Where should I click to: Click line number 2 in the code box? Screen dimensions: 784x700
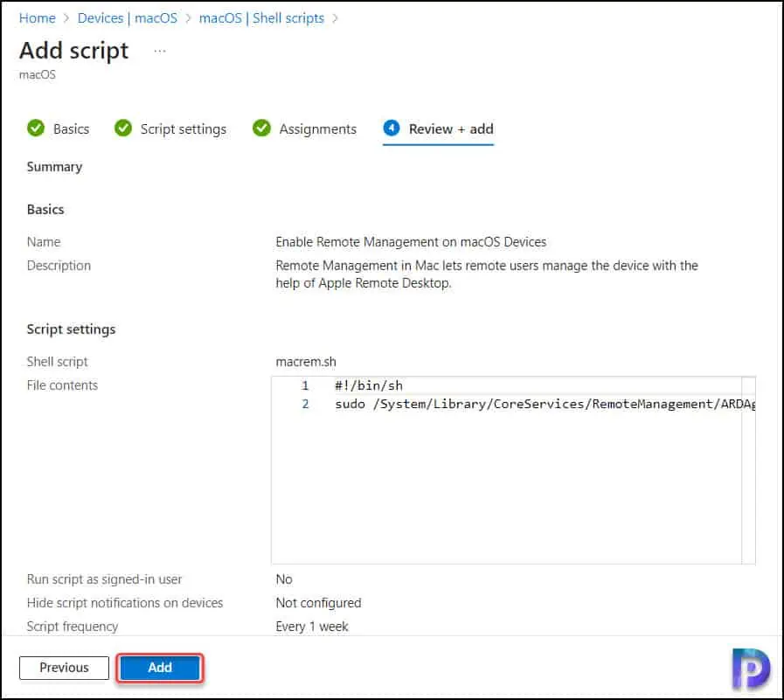[x=305, y=404]
